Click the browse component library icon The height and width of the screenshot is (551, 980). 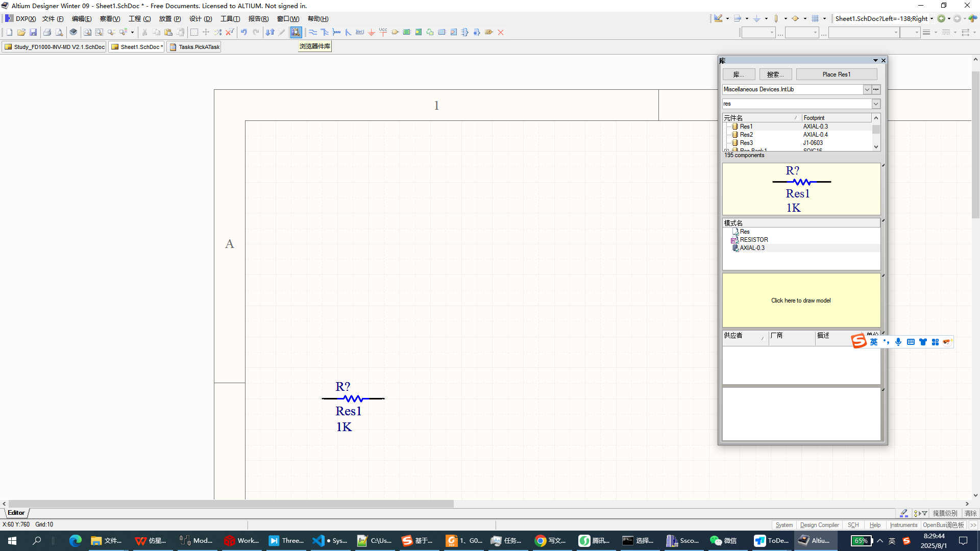click(296, 32)
